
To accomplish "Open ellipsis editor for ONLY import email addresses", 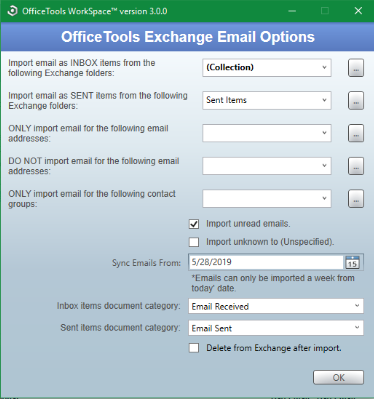I will coord(356,133).
